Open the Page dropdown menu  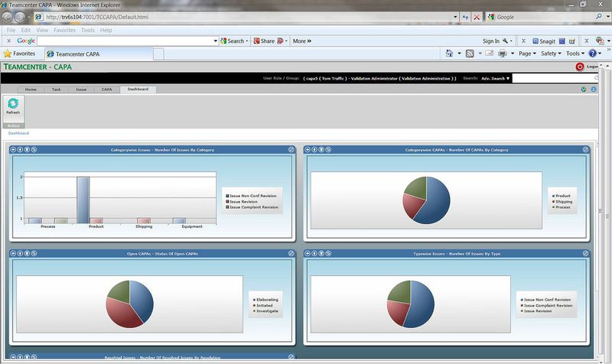527,54
